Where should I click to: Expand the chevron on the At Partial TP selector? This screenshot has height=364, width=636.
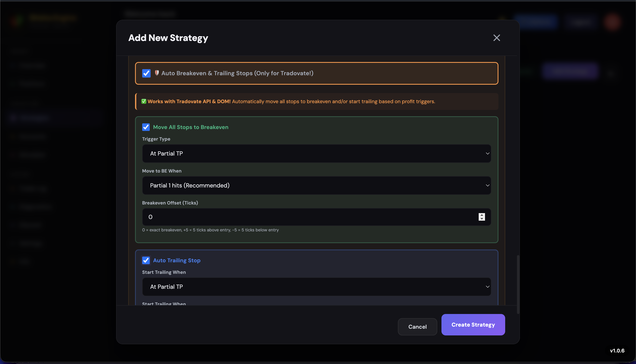tap(487, 153)
